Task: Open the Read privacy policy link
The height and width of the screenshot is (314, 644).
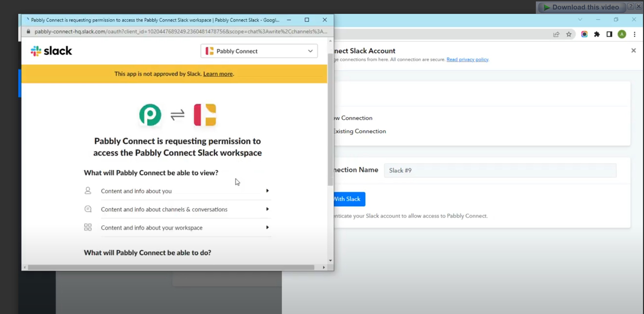Action: [467, 59]
